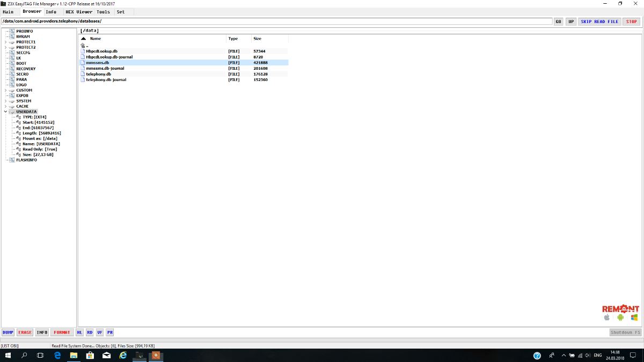644x362 pixels.
Task: Click the VF toolbar button
Action: (100, 333)
